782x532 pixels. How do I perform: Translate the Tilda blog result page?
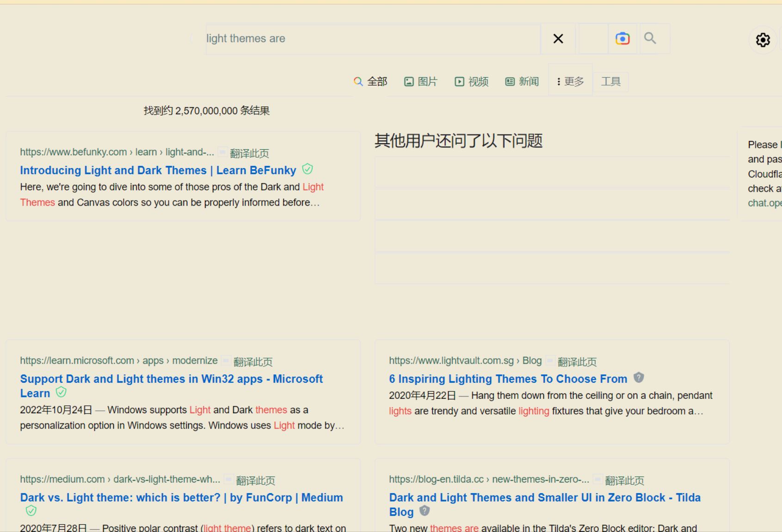point(625,480)
